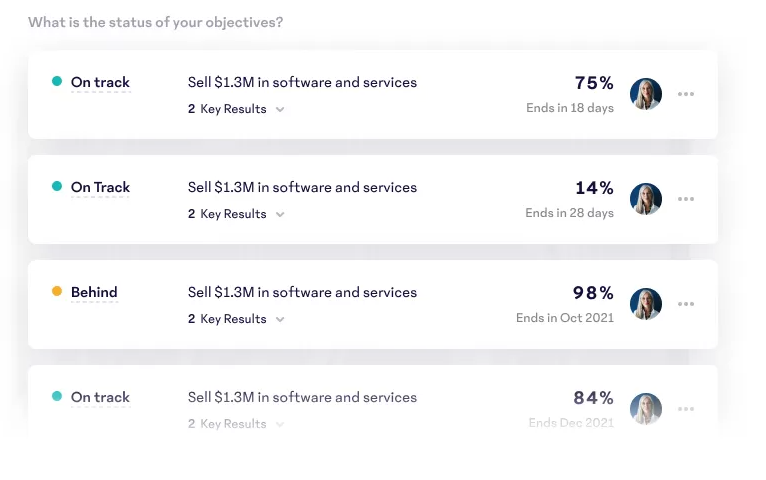Viewport: 766px width, 480px height.
Task: Click the owner avatar on the 75% objective
Action: click(x=646, y=94)
